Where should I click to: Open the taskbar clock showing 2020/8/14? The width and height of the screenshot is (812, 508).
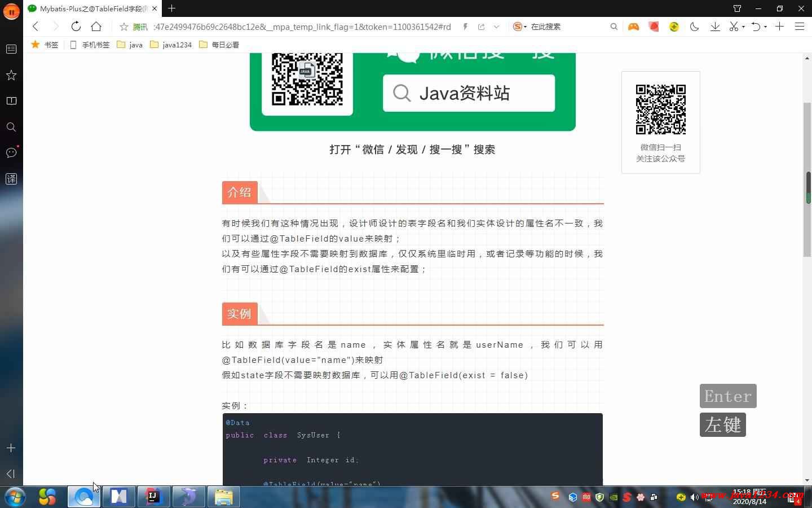pos(749,497)
